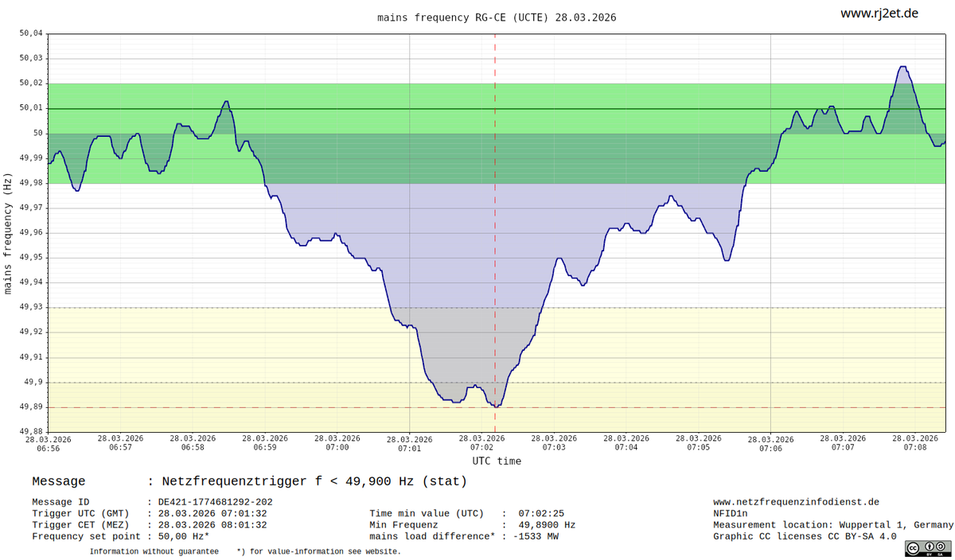
Task: Select the 49,99 y-axis label
Action: (30, 157)
